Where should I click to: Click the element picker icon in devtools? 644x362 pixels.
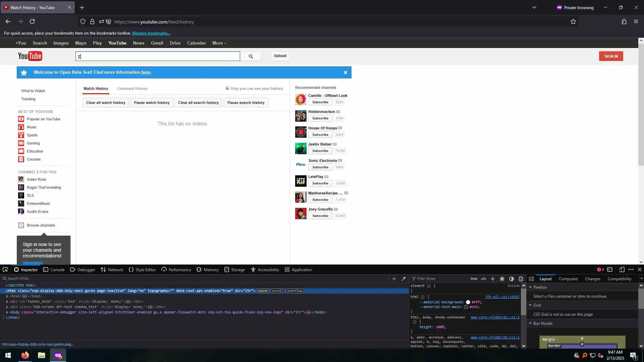click(5, 269)
